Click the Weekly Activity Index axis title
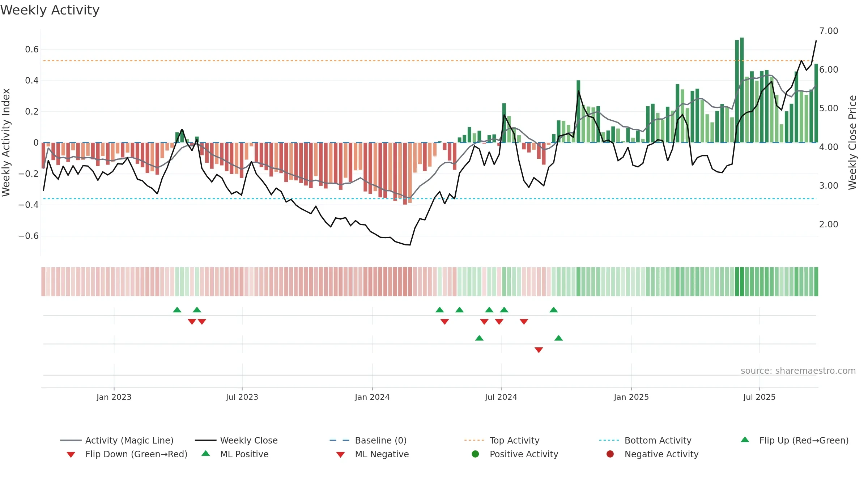Viewport: 868px width, 488px height. 6,142
